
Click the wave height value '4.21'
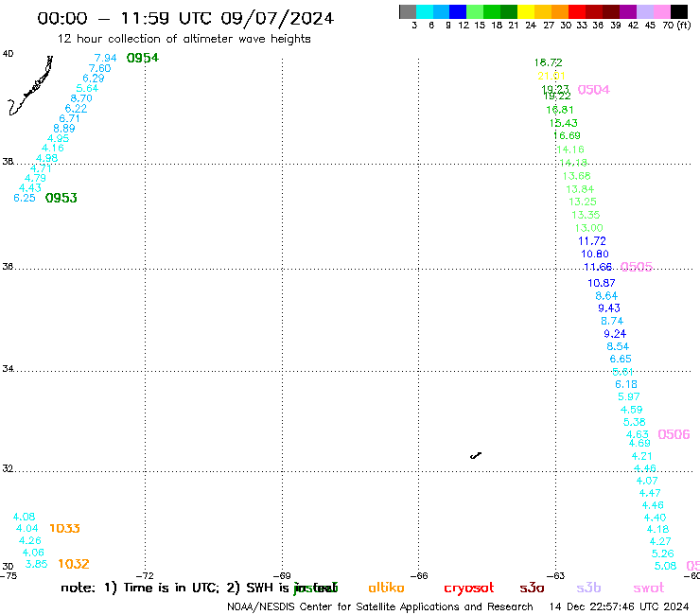pos(641,456)
